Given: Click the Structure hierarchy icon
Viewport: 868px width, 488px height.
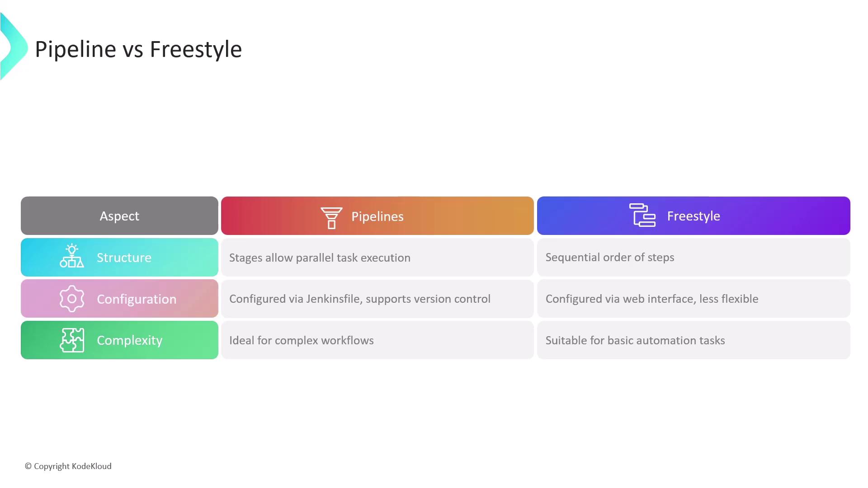Looking at the screenshot, I should [72, 256].
